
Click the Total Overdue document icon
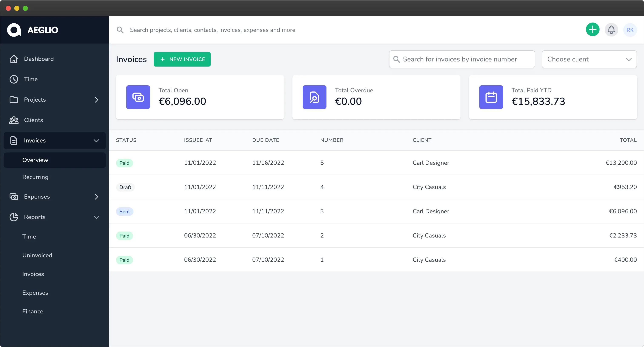pyautogui.click(x=314, y=97)
